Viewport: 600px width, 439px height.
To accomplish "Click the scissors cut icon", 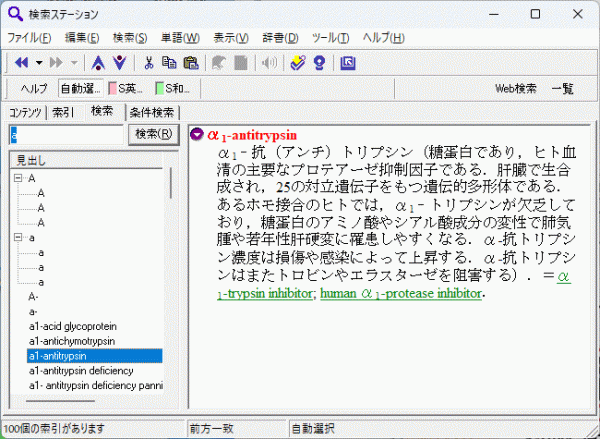I will tap(148, 62).
